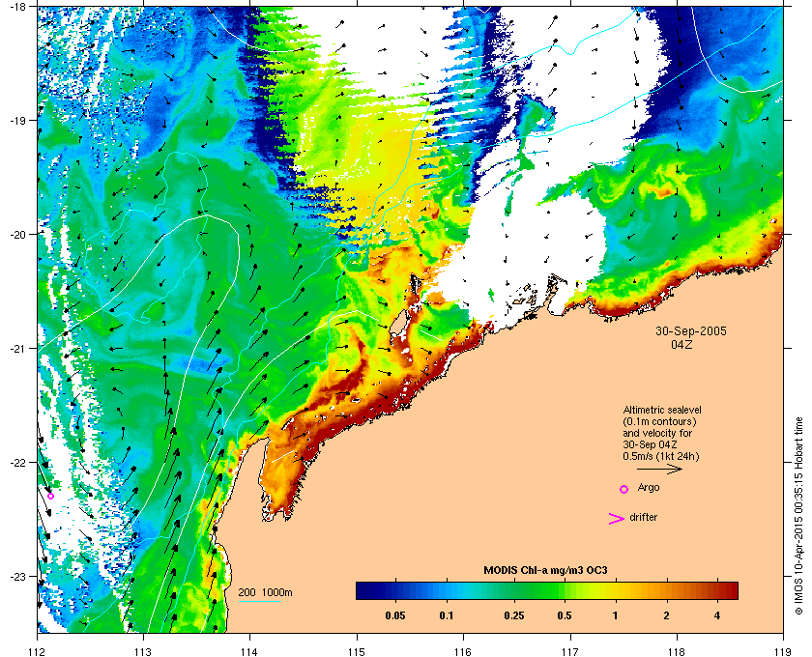Click the cyan 200 1000m isobath legend line
Image resolution: width=812 pixels, height=657 pixels.
[x=259, y=601]
